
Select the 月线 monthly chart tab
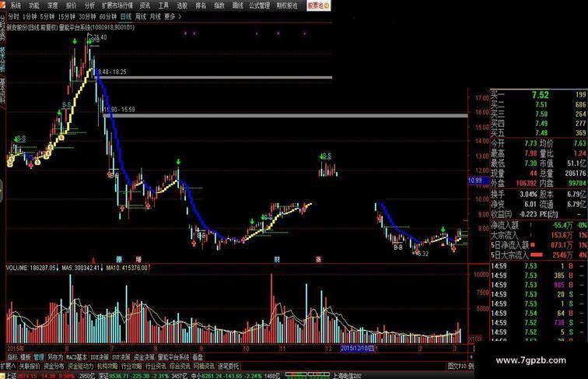tap(155, 16)
